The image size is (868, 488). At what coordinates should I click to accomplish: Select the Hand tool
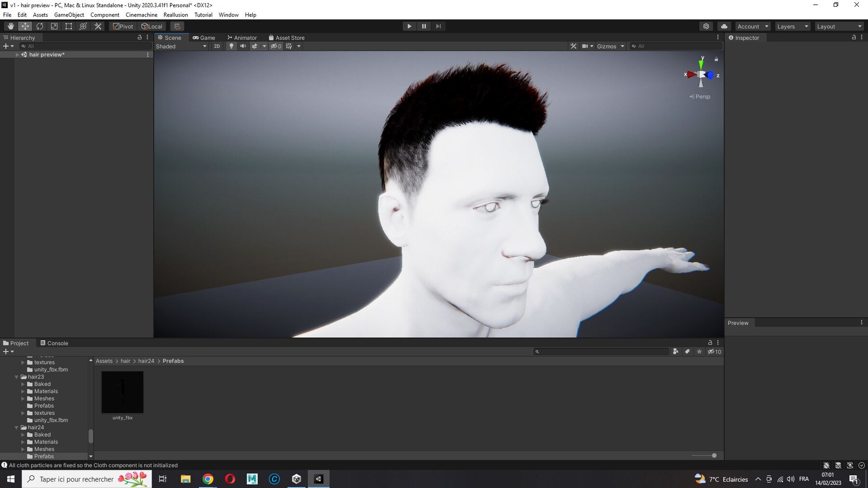pos(11,26)
